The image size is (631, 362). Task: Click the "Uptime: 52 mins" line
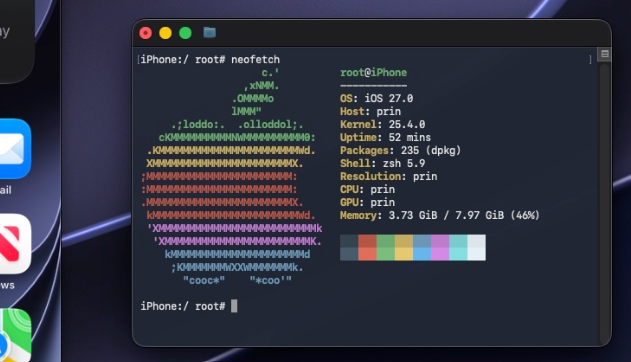click(x=386, y=137)
